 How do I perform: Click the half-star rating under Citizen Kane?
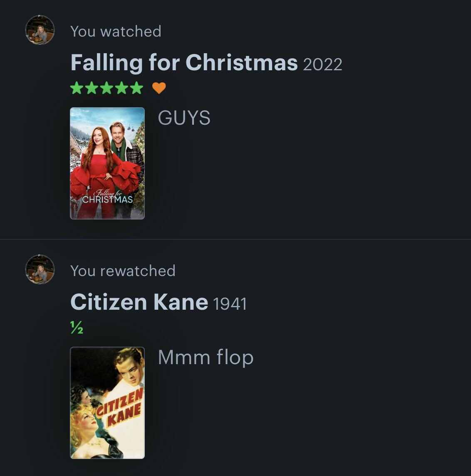(x=77, y=327)
